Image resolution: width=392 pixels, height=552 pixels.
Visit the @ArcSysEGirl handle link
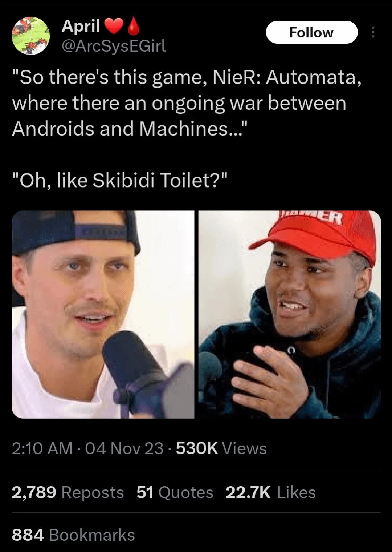click(x=114, y=46)
